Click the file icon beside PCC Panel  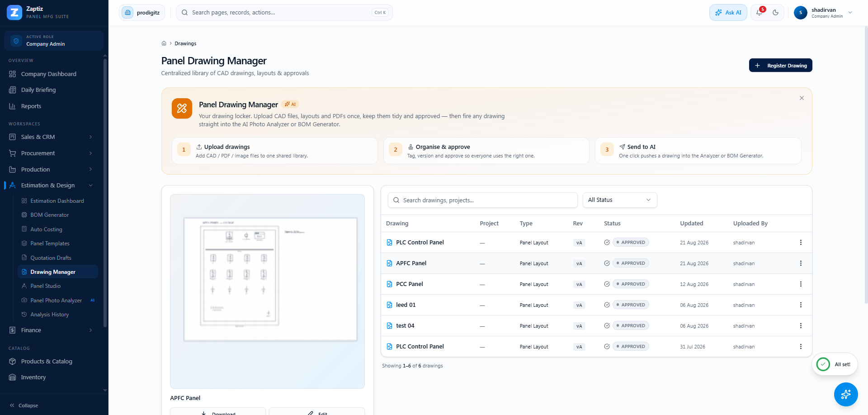click(390, 284)
